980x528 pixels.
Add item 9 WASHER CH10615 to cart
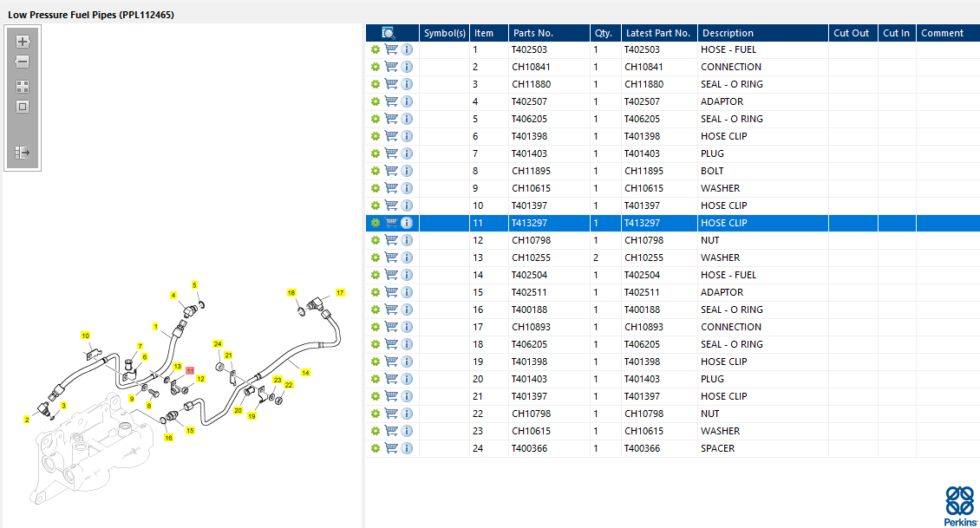[x=391, y=188]
